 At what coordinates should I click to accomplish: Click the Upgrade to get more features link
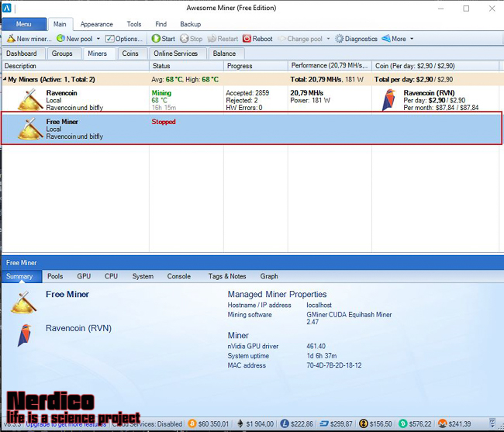pos(66,424)
